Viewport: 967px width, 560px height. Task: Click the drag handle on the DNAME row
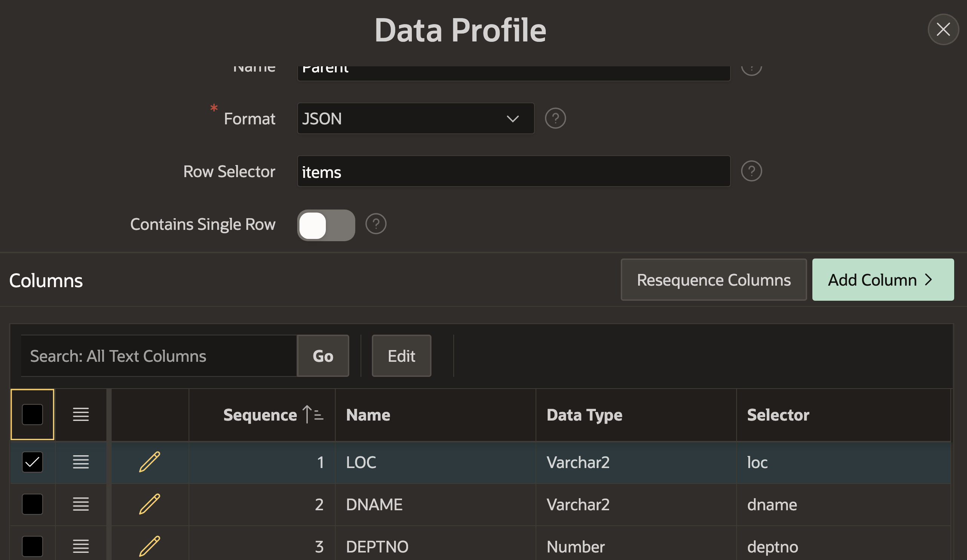click(x=81, y=504)
